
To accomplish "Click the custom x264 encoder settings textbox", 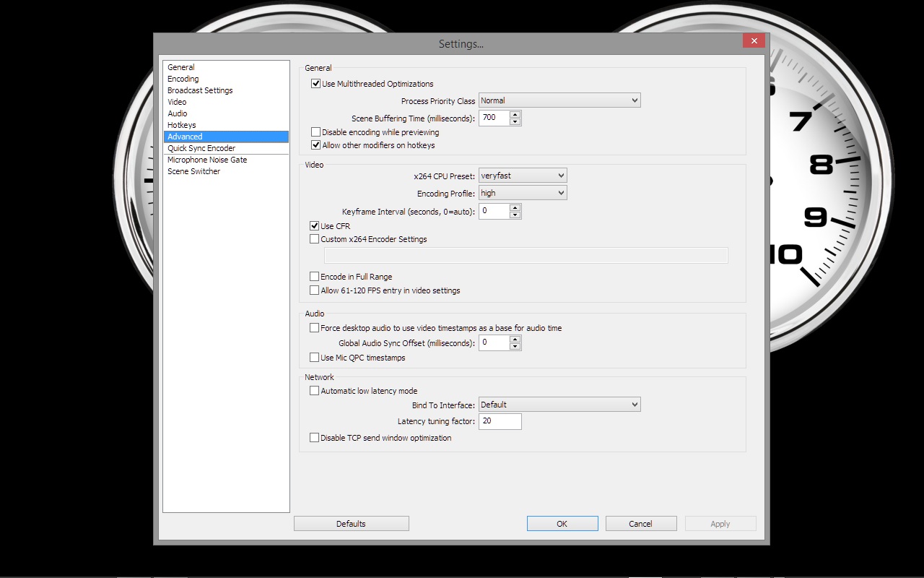I will point(526,255).
